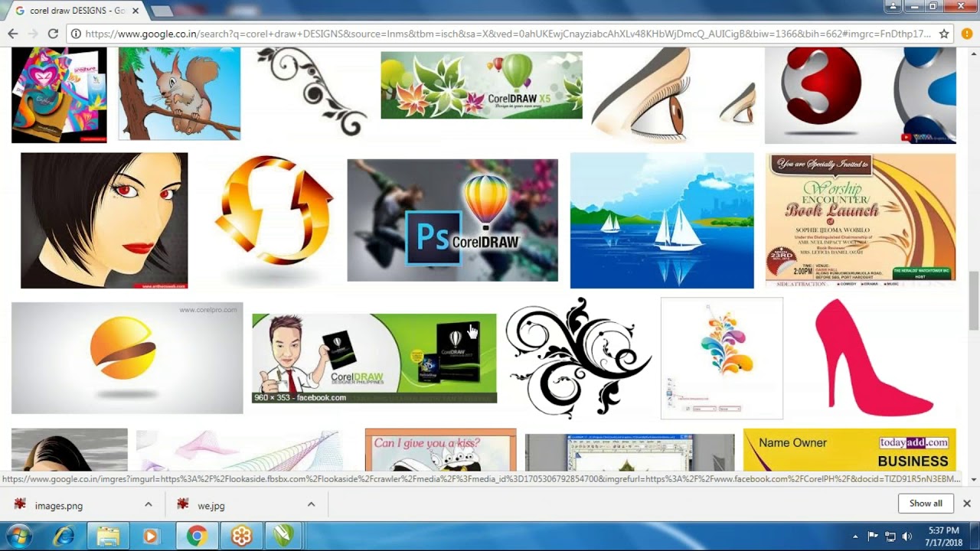Open File Explorer folder taskbar icon
Viewport: 980px width, 551px height.
[x=108, y=536]
